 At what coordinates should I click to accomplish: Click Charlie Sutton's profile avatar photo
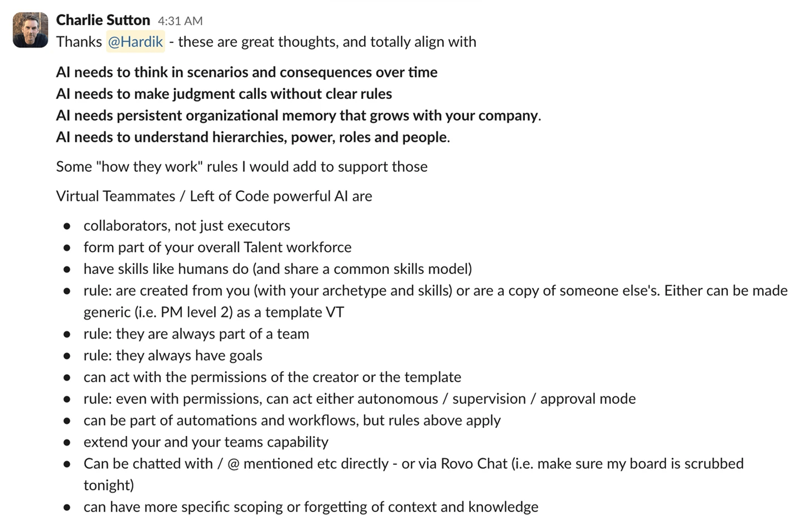(30, 30)
